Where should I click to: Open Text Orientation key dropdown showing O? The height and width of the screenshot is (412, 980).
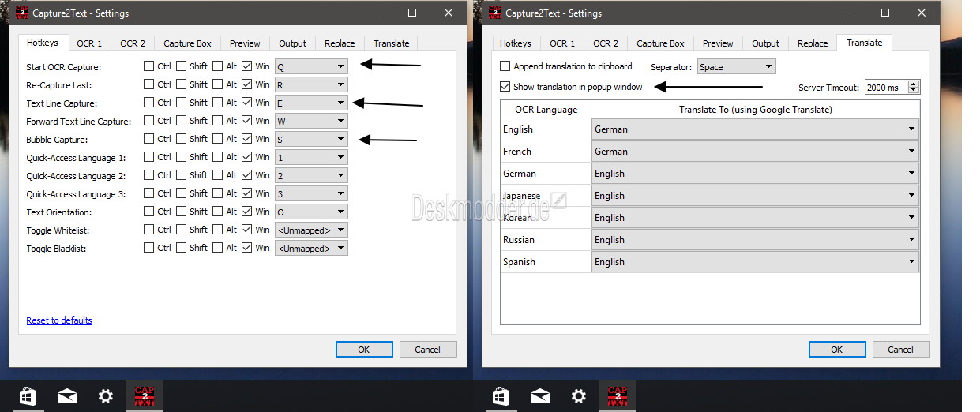tap(311, 212)
